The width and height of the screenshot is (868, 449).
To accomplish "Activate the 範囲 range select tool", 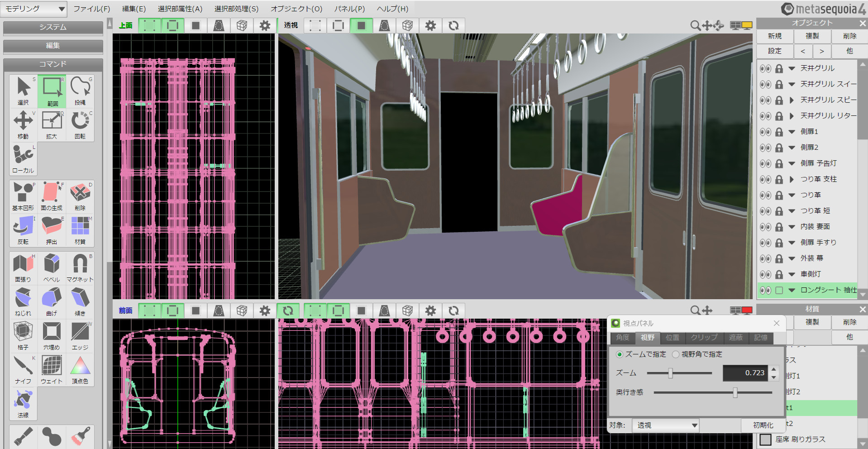I will (52, 91).
